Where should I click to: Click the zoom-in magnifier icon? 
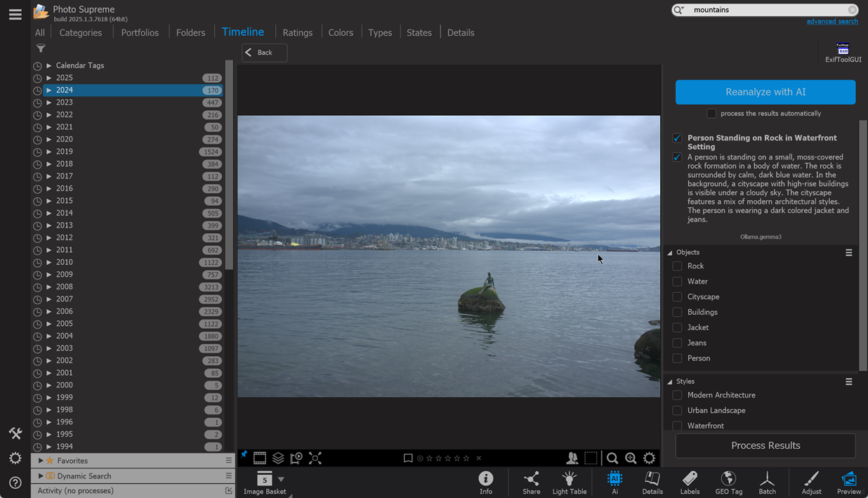631,458
